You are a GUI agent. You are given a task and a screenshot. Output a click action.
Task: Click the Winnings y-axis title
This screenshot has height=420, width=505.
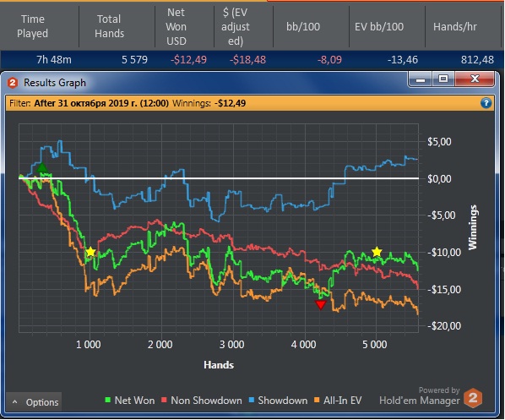(x=472, y=227)
